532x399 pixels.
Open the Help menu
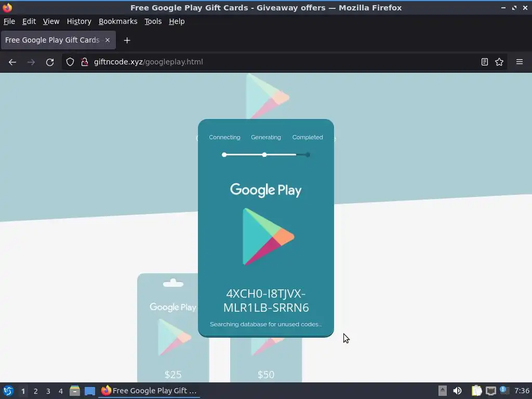pyautogui.click(x=177, y=21)
